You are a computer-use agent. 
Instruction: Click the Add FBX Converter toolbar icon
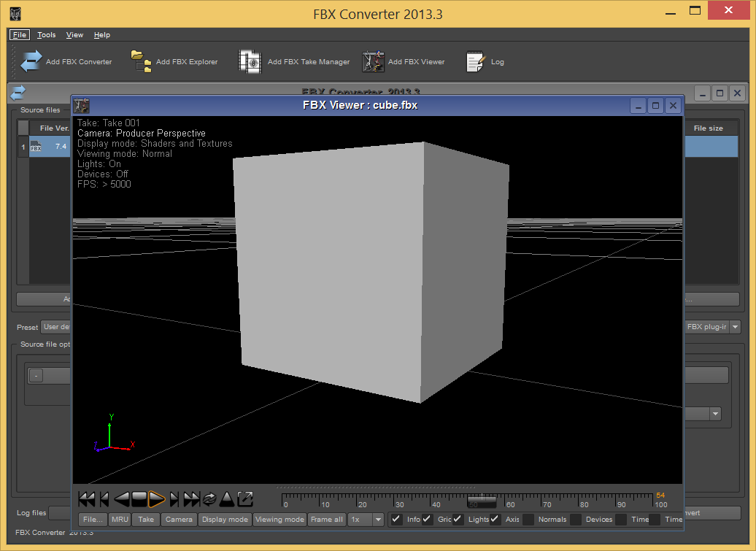point(31,61)
